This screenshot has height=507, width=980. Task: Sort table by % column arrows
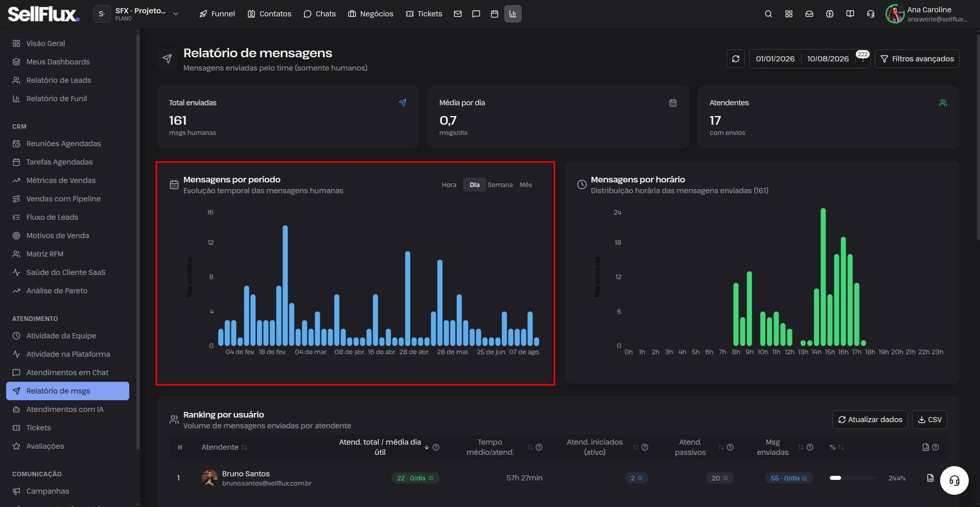(841, 447)
